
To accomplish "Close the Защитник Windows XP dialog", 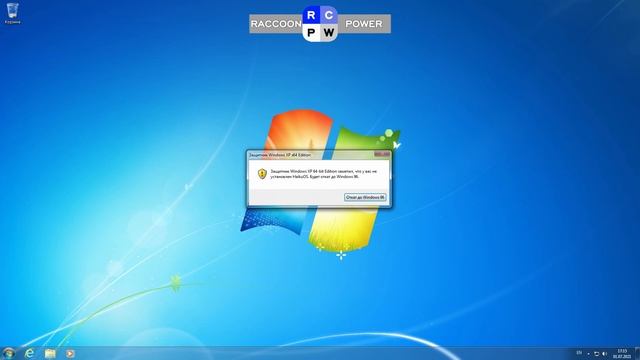I will [x=382, y=154].
